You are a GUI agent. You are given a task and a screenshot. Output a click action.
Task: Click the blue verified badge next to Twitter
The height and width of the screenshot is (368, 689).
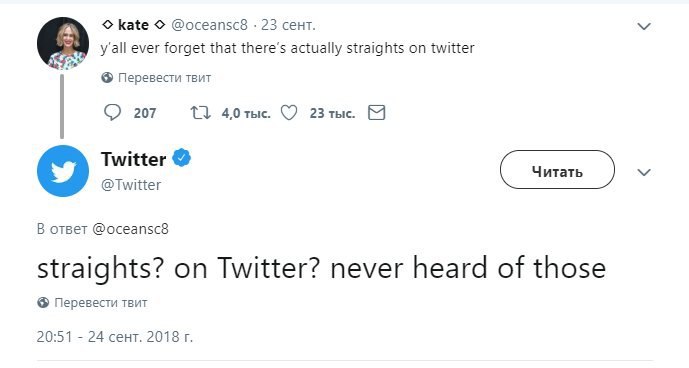tap(181, 158)
